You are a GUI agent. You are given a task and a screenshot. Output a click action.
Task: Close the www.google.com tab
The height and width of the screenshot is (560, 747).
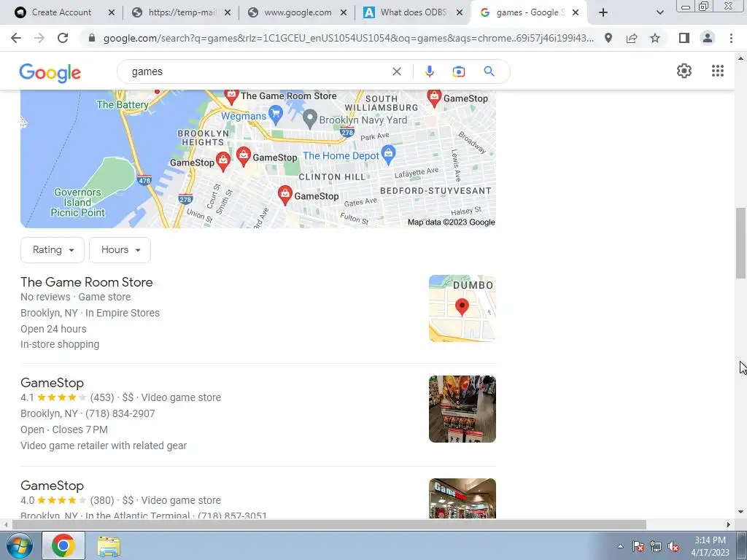(x=344, y=12)
